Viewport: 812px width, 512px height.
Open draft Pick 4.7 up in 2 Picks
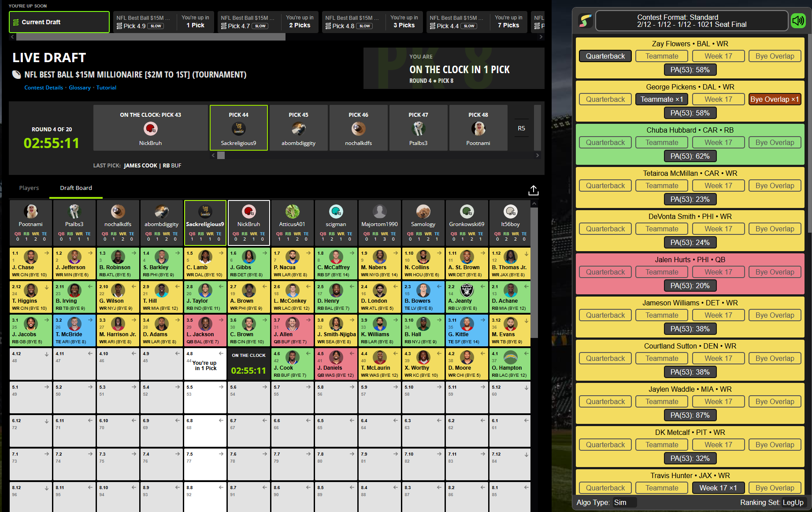click(x=268, y=22)
